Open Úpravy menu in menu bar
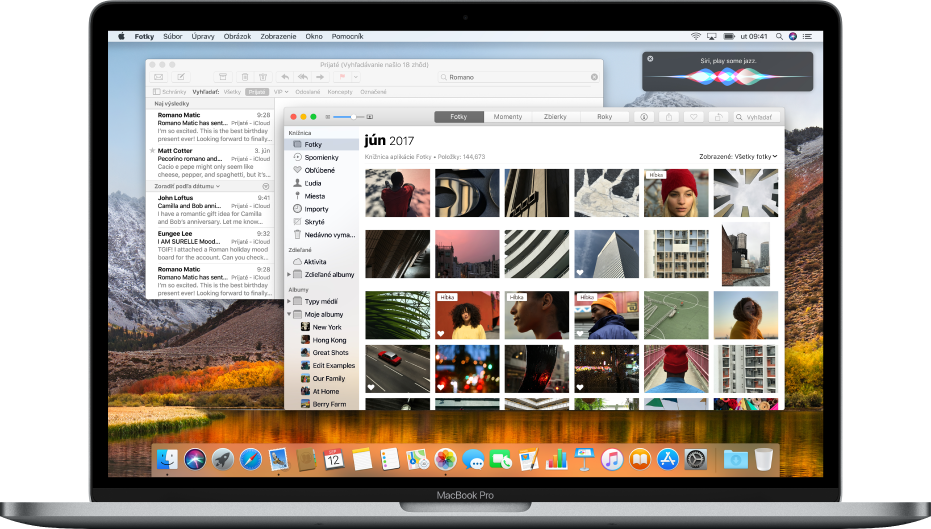The image size is (931, 529). [203, 36]
